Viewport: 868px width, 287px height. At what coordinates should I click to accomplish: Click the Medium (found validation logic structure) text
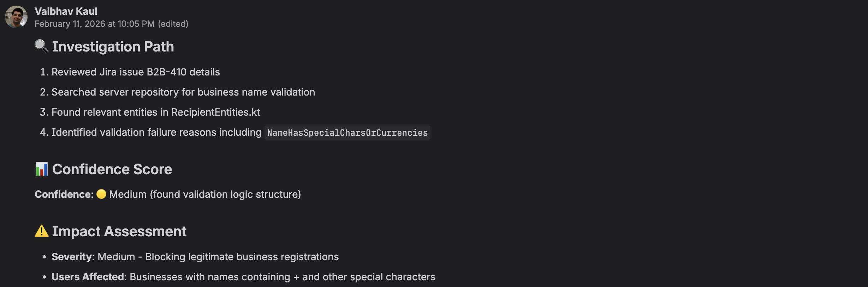pyautogui.click(x=205, y=194)
